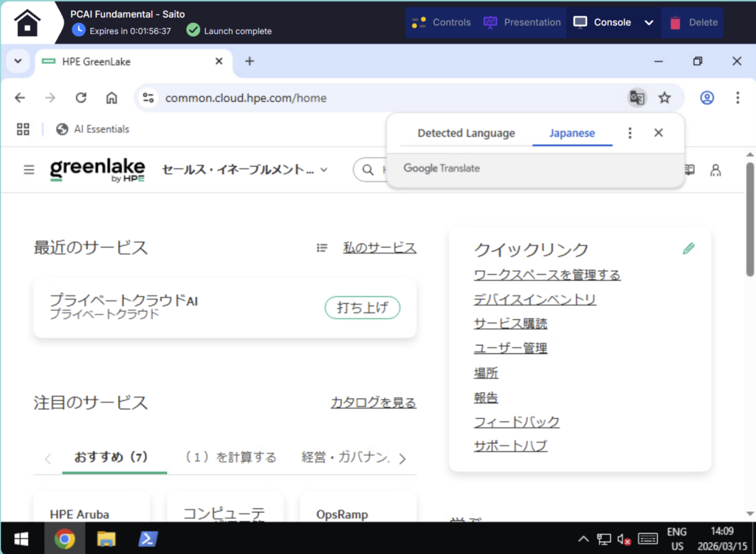The width and height of the screenshot is (756, 554).
Task: Expand the Console dropdown arrow
Action: [649, 22]
